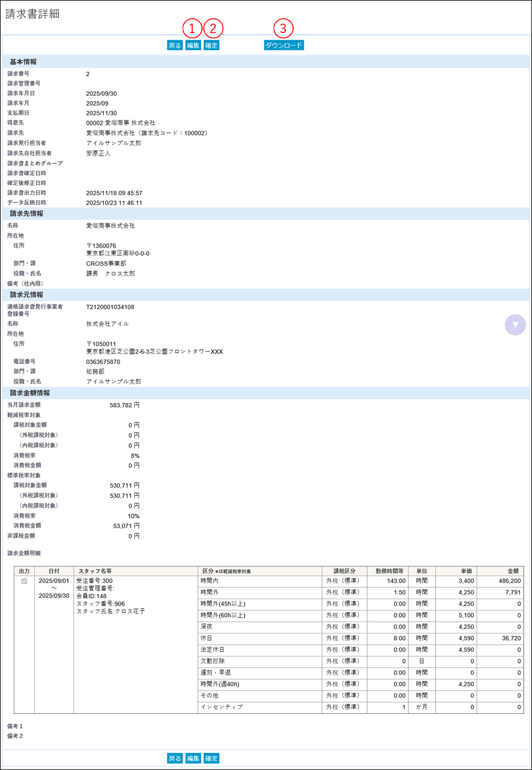Click the 金額 column header
532x770 pixels.
tap(500, 571)
